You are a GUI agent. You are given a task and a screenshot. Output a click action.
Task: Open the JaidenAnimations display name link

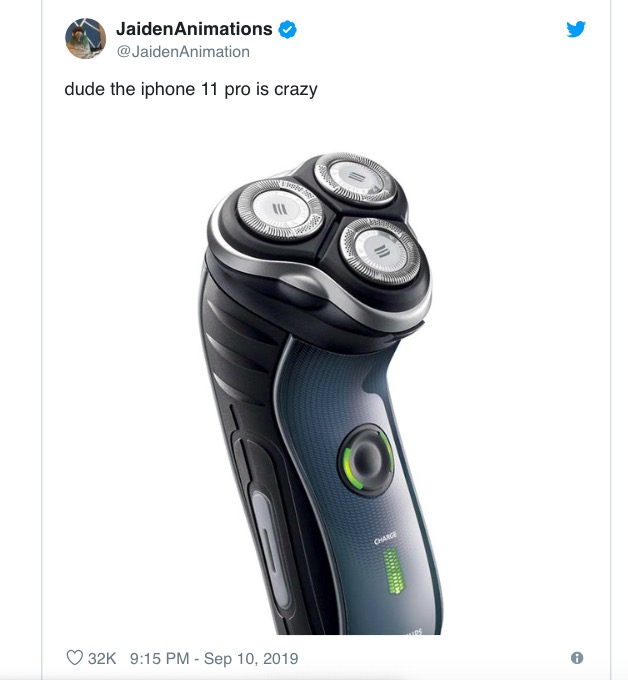pyautogui.click(x=194, y=29)
